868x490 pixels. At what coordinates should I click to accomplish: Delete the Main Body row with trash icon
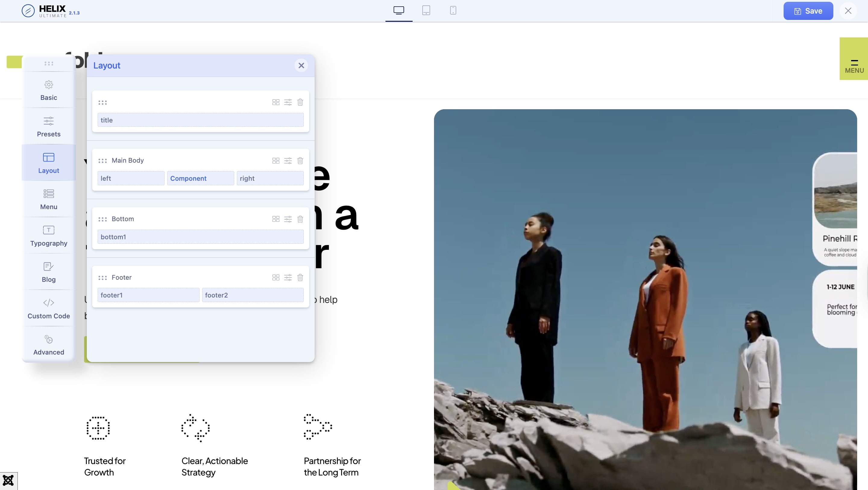(300, 161)
